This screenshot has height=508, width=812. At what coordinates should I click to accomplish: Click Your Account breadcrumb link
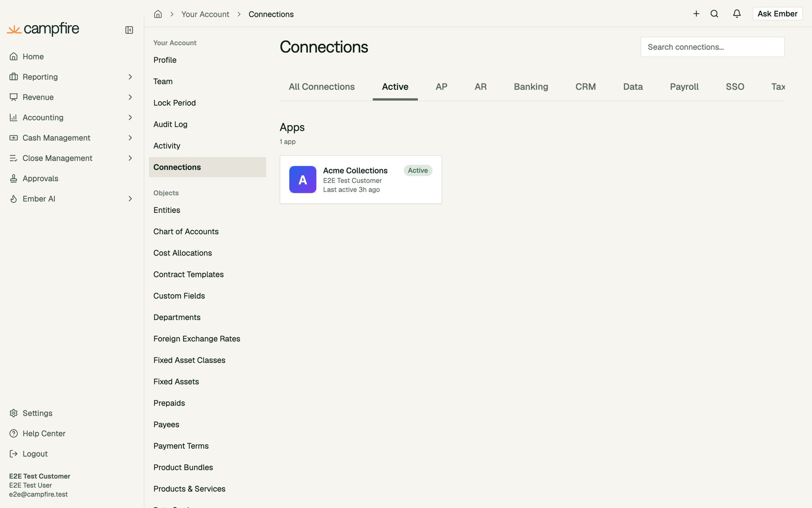pyautogui.click(x=205, y=14)
